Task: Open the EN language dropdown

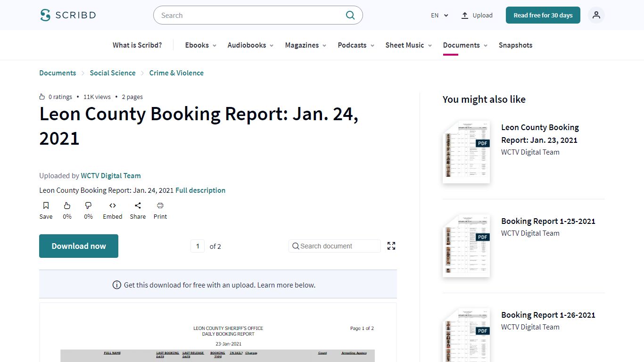Action: [x=439, y=15]
